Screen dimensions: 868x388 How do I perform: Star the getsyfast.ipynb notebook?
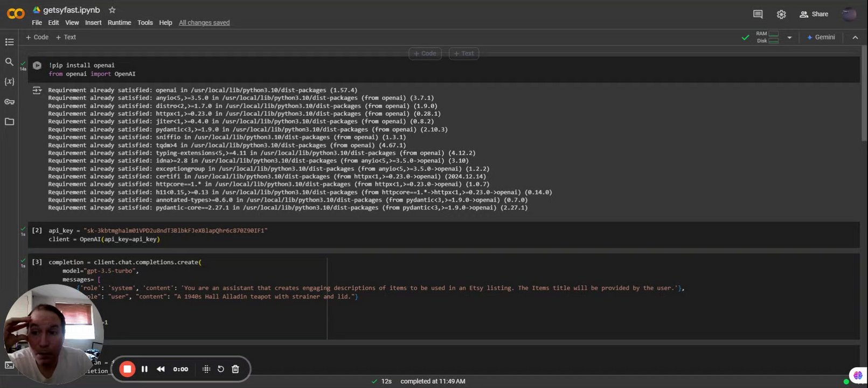(x=112, y=10)
